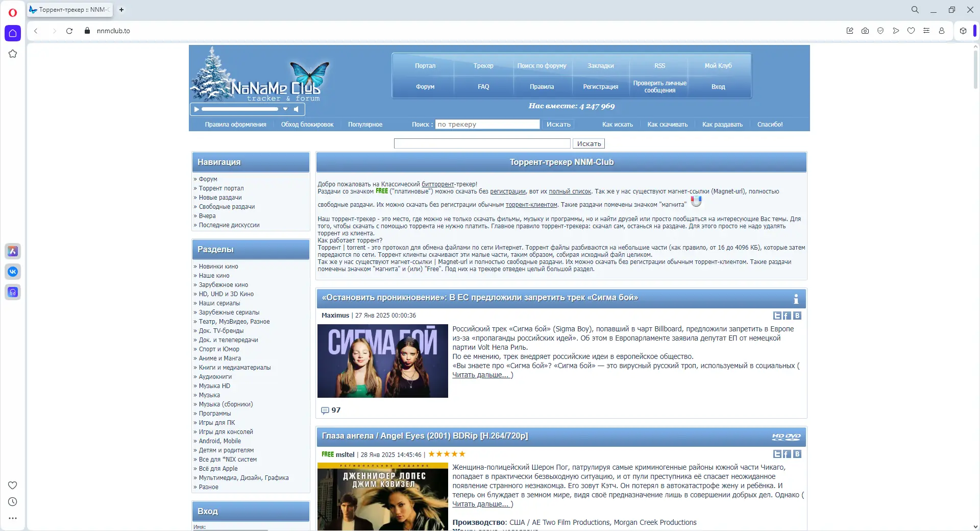Open the flow send arrow icon
Image resolution: width=980 pixels, height=531 pixels.
coord(896,31)
